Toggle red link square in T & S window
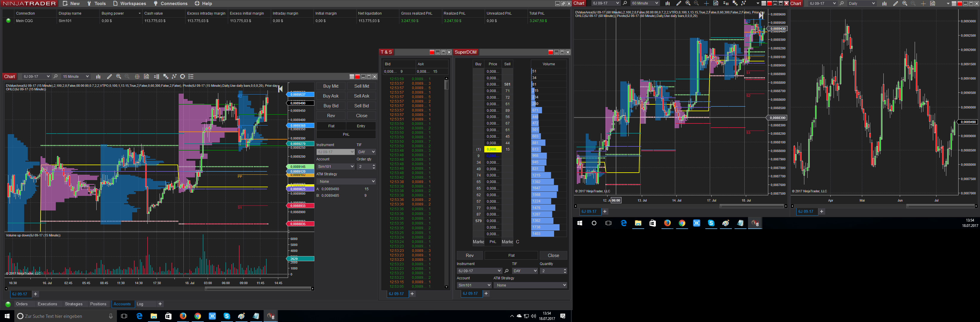980x322 pixels. (x=432, y=52)
